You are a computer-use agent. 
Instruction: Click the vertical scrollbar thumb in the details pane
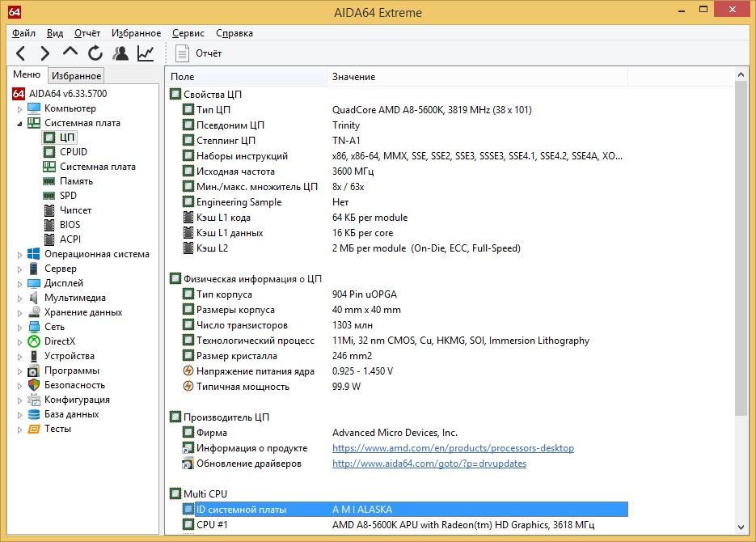[741, 248]
